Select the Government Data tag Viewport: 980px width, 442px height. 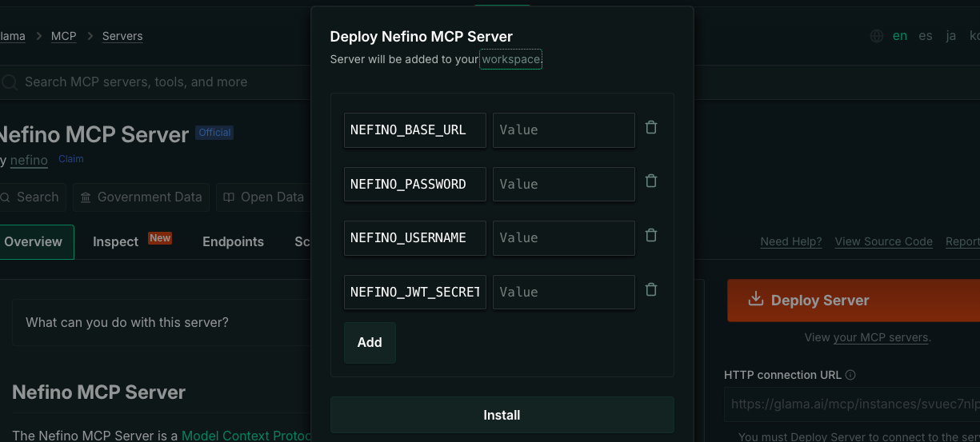[141, 197]
